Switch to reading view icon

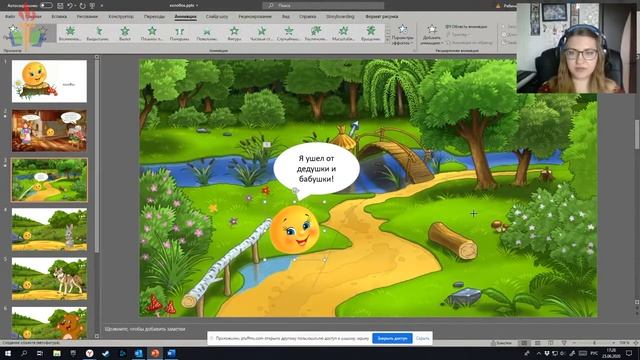click(x=551, y=343)
